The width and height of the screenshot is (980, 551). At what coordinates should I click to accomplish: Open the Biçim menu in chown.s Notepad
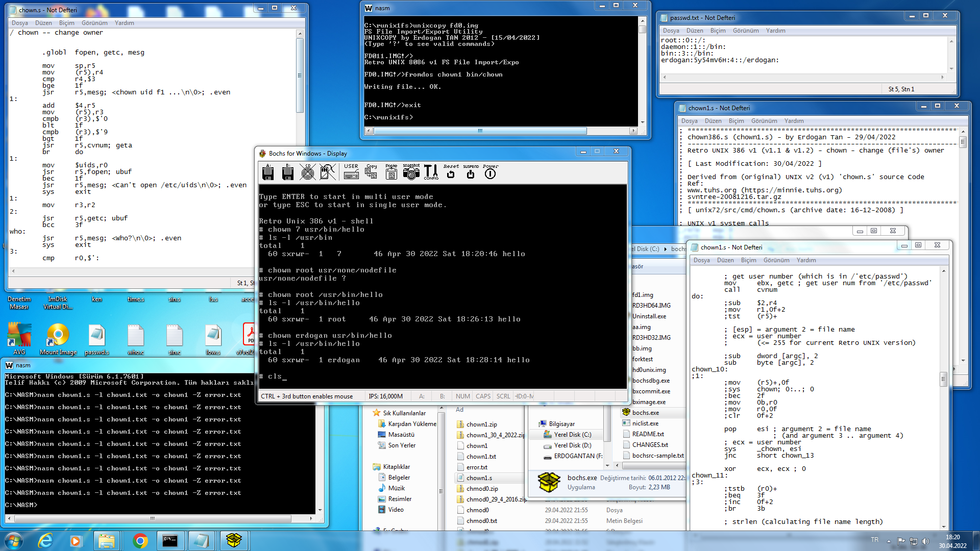(67, 23)
